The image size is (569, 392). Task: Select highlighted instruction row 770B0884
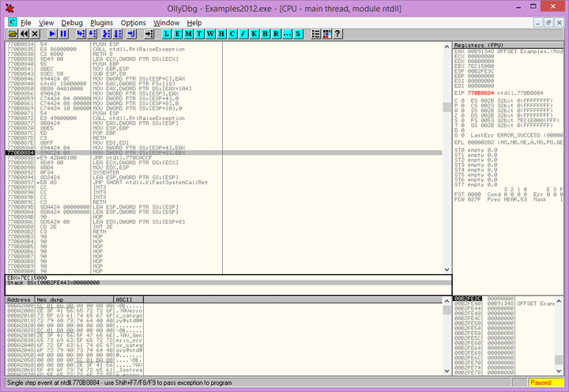point(224,153)
